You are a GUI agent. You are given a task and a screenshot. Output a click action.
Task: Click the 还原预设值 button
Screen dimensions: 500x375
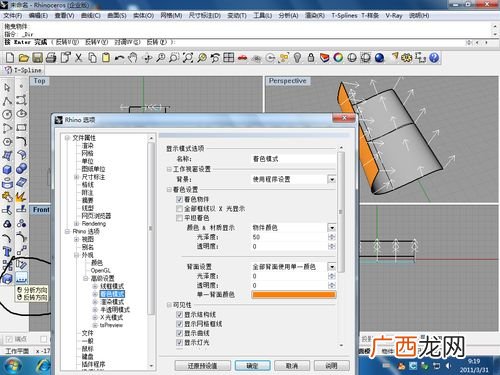click(x=203, y=366)
